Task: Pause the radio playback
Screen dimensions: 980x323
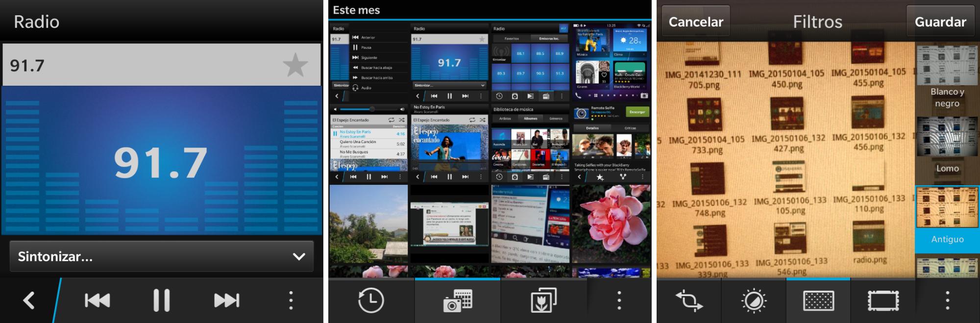Action: (x=161, y=300)
